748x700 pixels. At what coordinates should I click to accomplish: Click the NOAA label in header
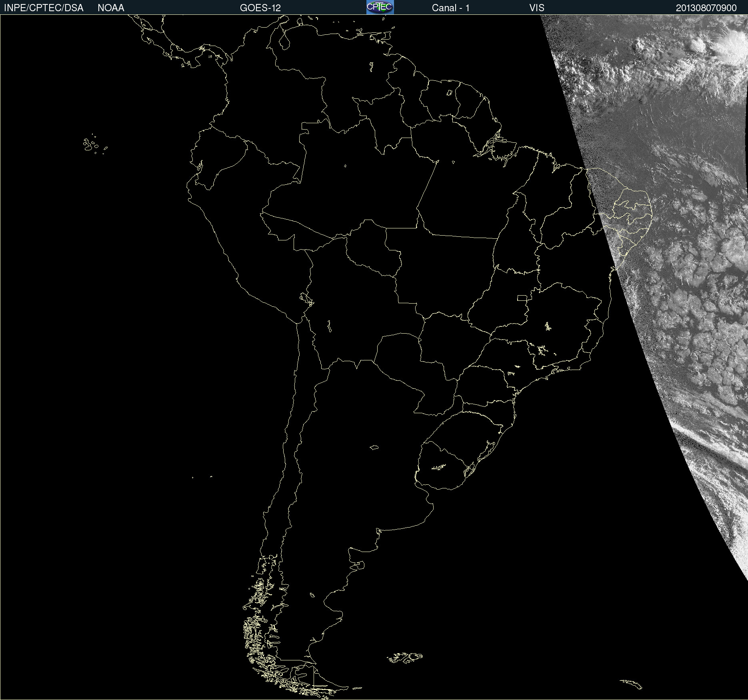[x=111, y=8]
